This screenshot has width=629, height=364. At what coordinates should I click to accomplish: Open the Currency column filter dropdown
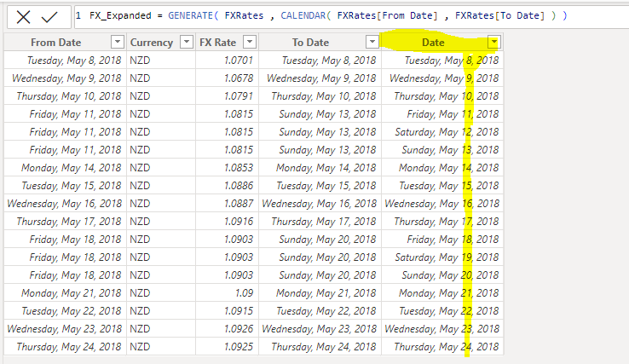pyautogui.click(x=187, y=42)
